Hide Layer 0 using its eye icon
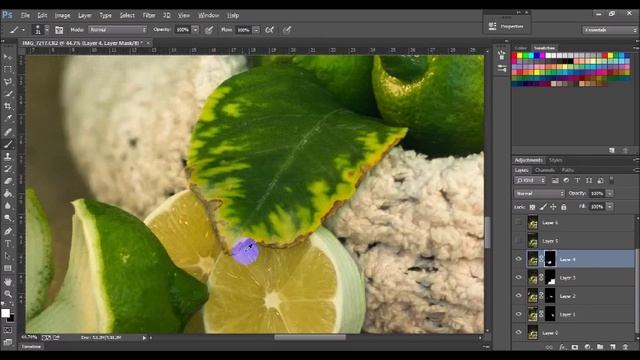Screen dimensions: 640x360 click(518, 333)
